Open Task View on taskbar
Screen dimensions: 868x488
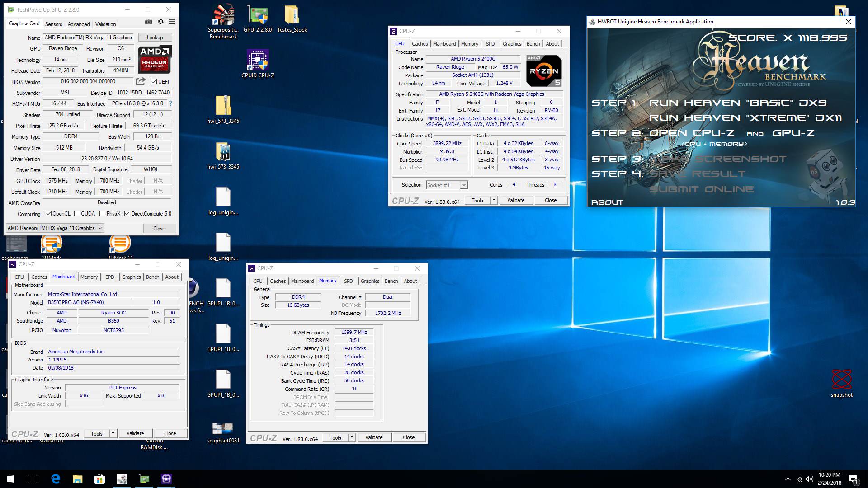(x=33, y=479)
